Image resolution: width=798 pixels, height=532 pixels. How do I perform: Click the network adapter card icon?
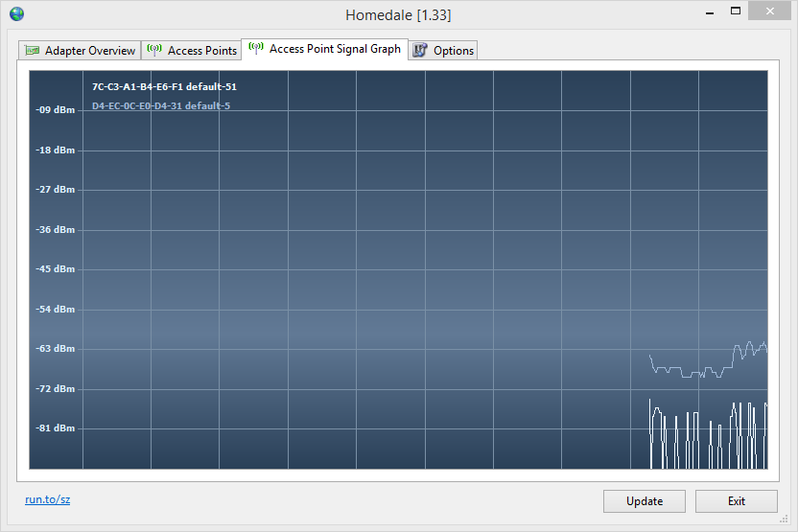point(32,51)
